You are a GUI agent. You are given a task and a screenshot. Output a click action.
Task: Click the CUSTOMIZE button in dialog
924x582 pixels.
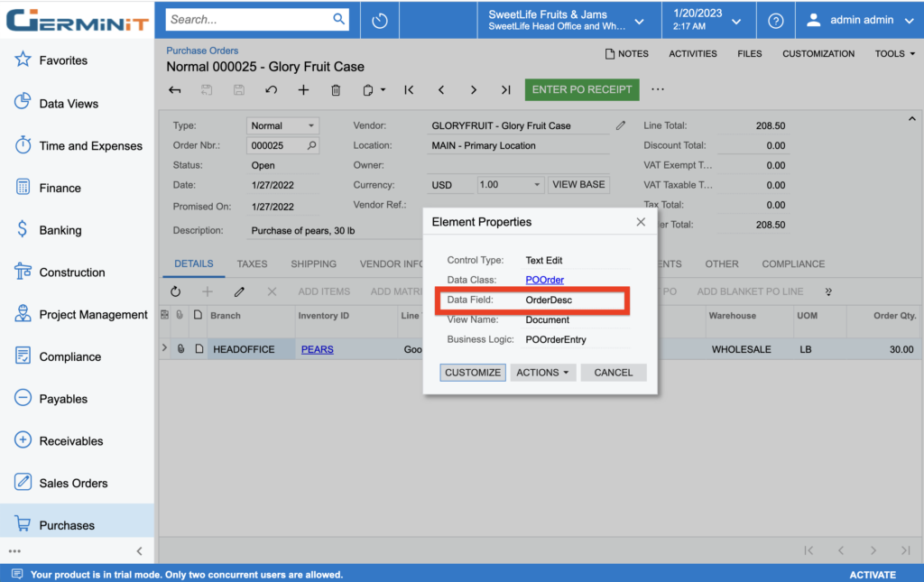pyautogui.click(x=473, y=373)
